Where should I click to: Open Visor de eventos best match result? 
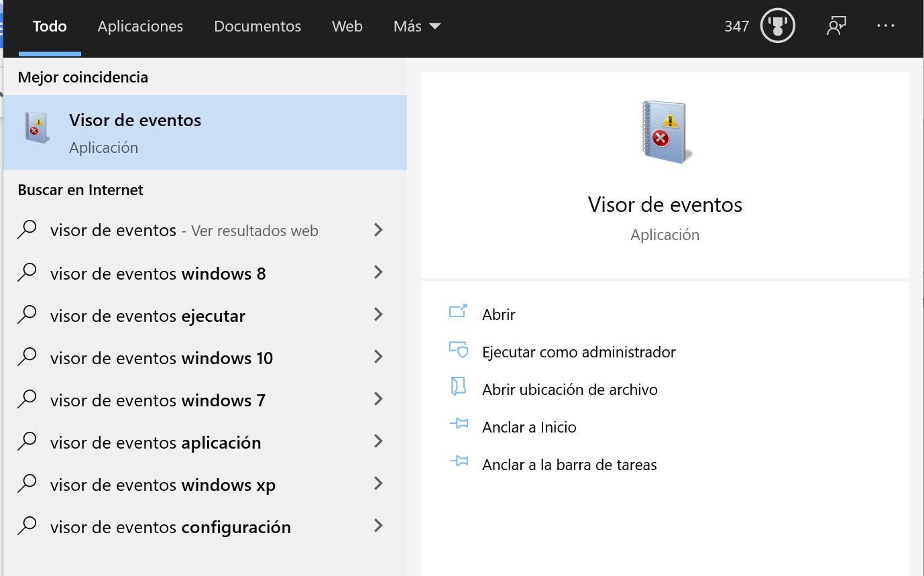[x=205, y=133]
